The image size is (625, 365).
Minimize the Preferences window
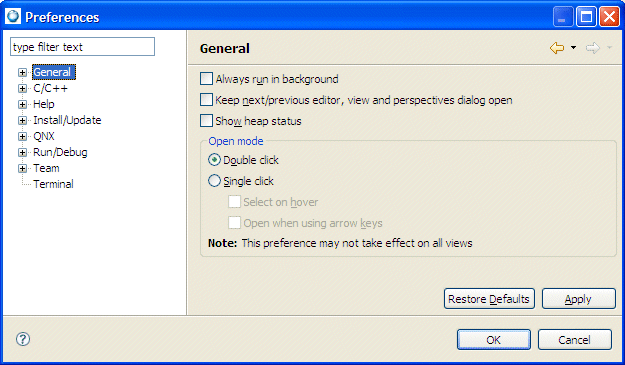563,17
